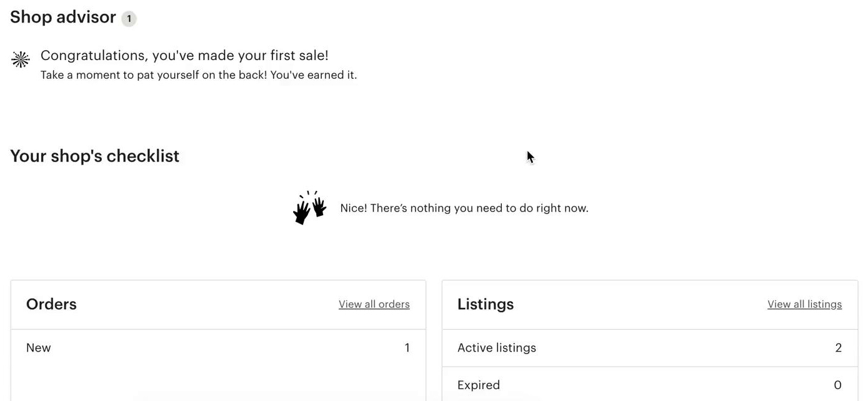Click the count of new orders
Viewport: 868px width, 401px height.
[x=407, y=347]
